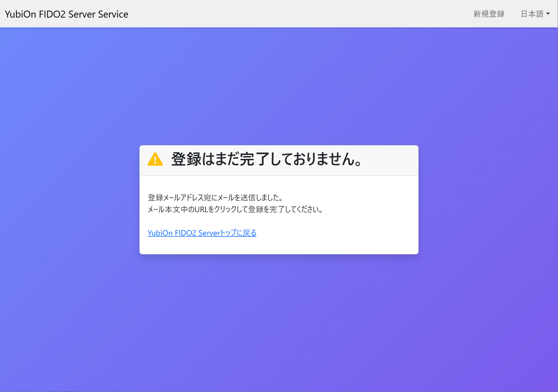Viewport: 558px width, 392px height.
Task: Open the 新規登録 registration link
Action: coord(489,14)
